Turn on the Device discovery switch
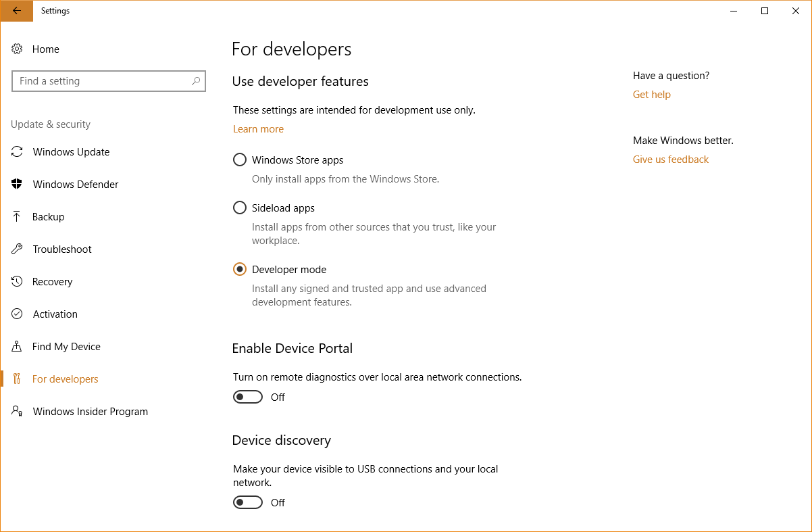The height and width of the screenshot is (532, 812). click(248, 503)
